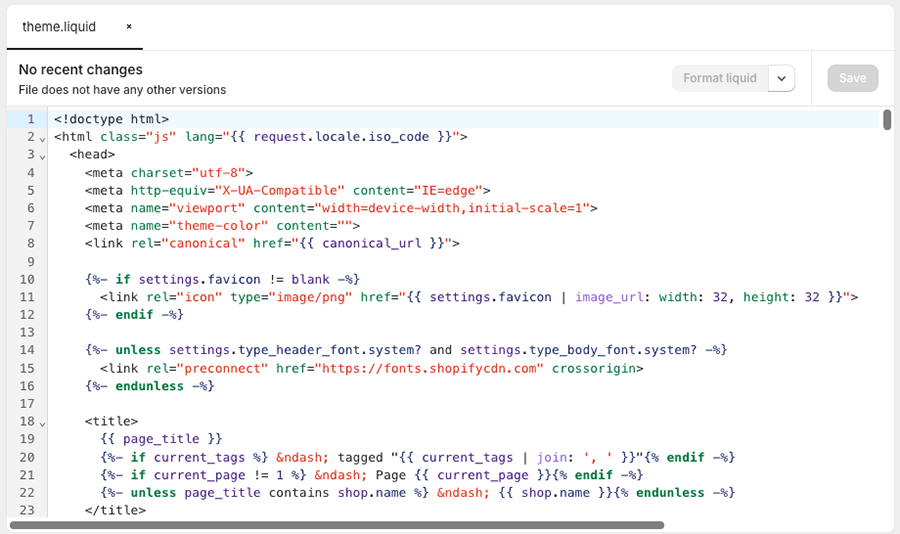This screenshot has width=900, height=534.
Task: Click the opening <title> tag
Action: coord(111,421)
